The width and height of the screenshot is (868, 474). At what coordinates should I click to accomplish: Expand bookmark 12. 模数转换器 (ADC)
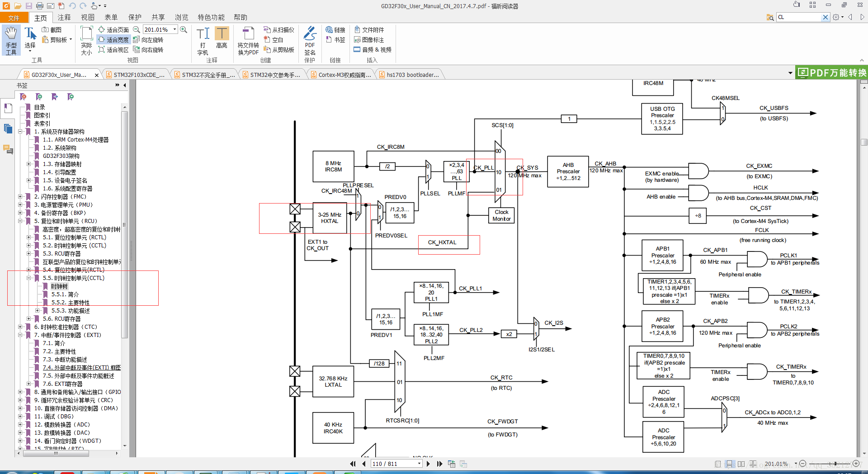20,425
